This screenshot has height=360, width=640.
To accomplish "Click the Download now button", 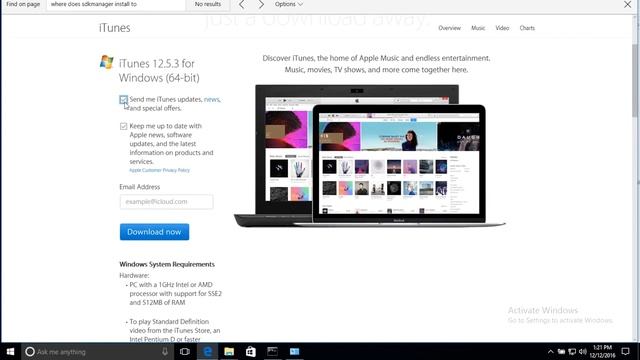I will (x=154, y=232).
